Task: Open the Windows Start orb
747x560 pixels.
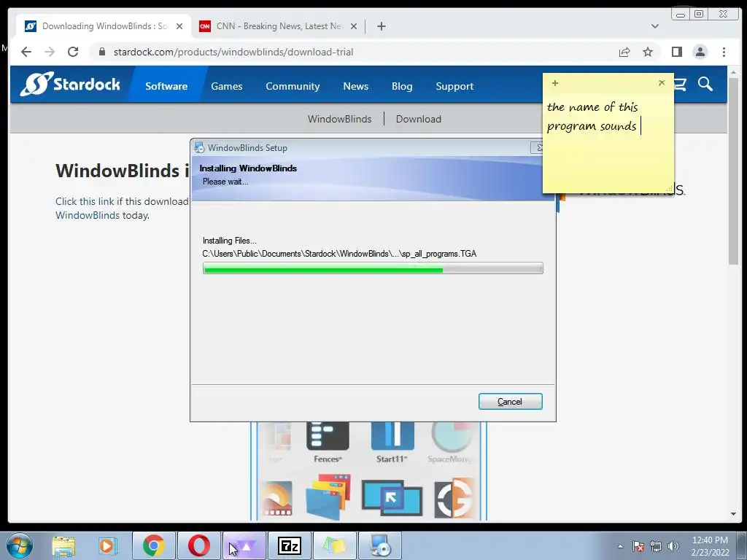Action: point(20,545)
